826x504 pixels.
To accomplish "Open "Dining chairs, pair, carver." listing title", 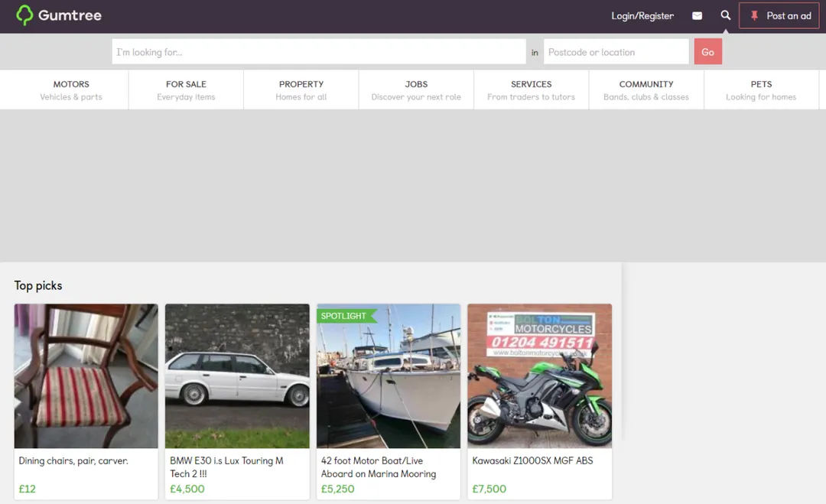I will tap(73, 461).
